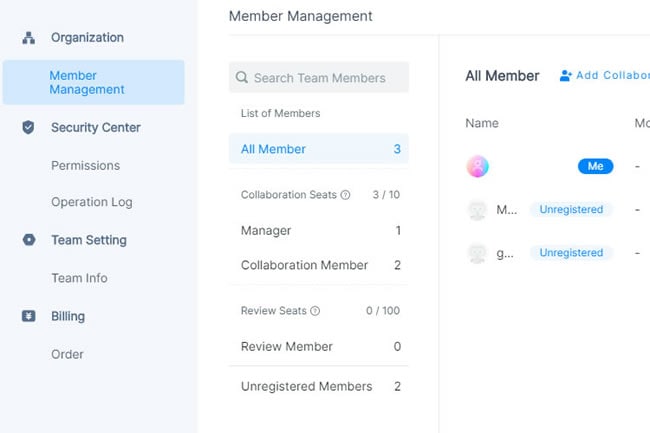Image resolution: width=650 pixels, height=433 pixels.
Task: Click Unregistered tag for member M...
Action: coord(571,210)
